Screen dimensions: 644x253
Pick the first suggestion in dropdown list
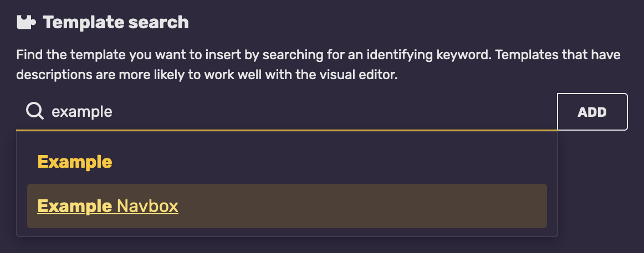tap(74, 162)
